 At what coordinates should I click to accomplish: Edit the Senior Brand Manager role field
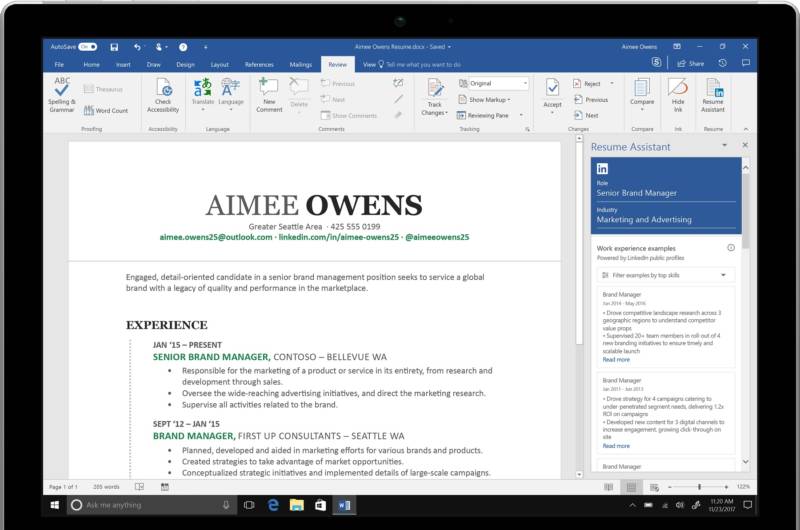666,193
